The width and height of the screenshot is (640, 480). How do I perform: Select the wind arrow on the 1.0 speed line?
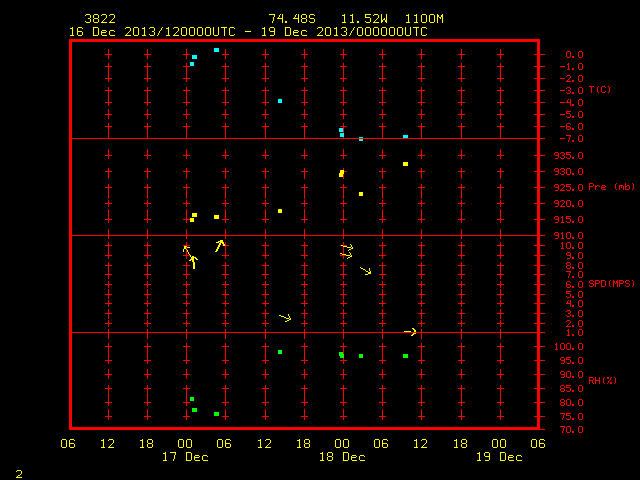(410, 332)
